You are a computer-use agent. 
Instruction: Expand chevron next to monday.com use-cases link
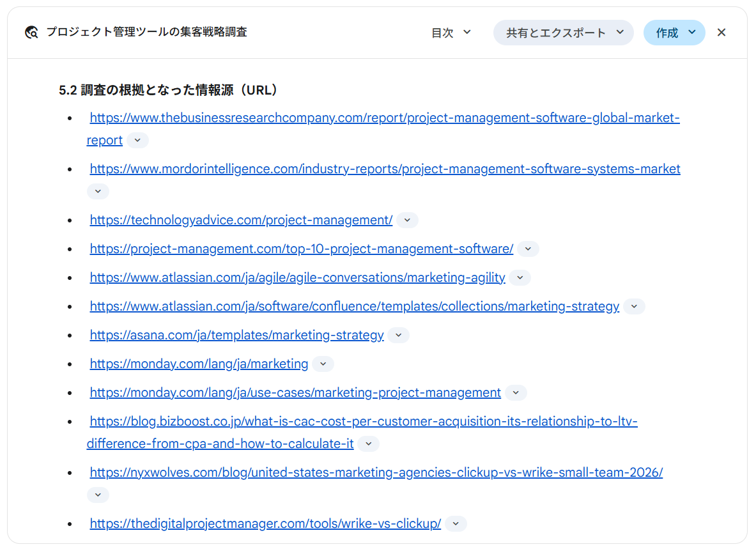(x=516, y=393)
